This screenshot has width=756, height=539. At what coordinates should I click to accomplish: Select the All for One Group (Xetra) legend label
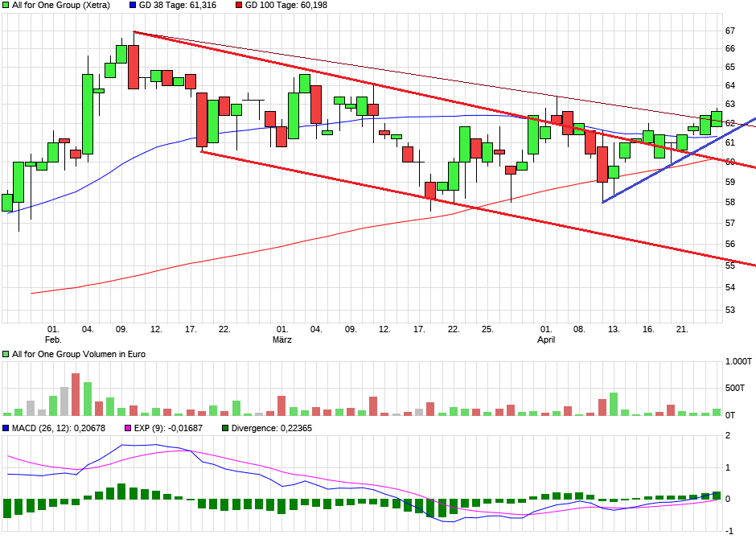pos(59,5)
